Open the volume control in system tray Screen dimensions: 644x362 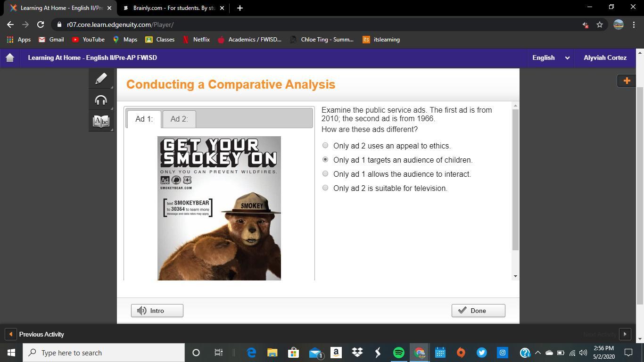coord(583,353)
